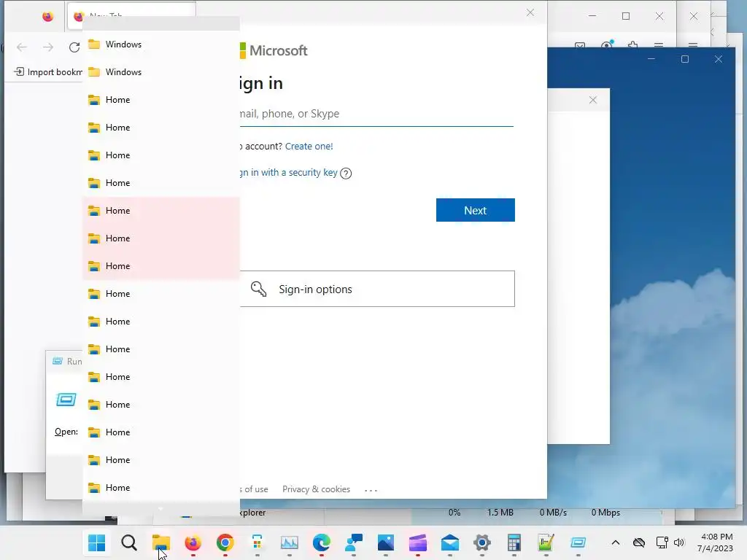Launch Microsoft Store from taskbar

click(x=258, y=542)
